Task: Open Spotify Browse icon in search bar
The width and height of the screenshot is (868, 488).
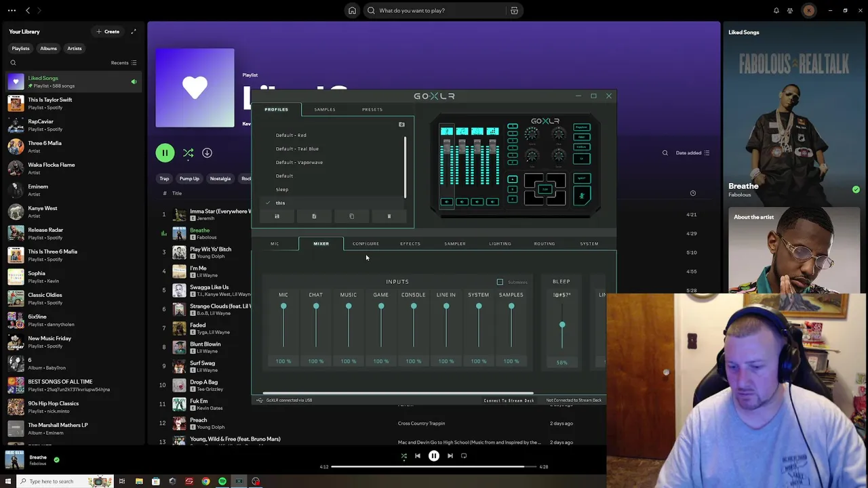Action: pos(514,10)
